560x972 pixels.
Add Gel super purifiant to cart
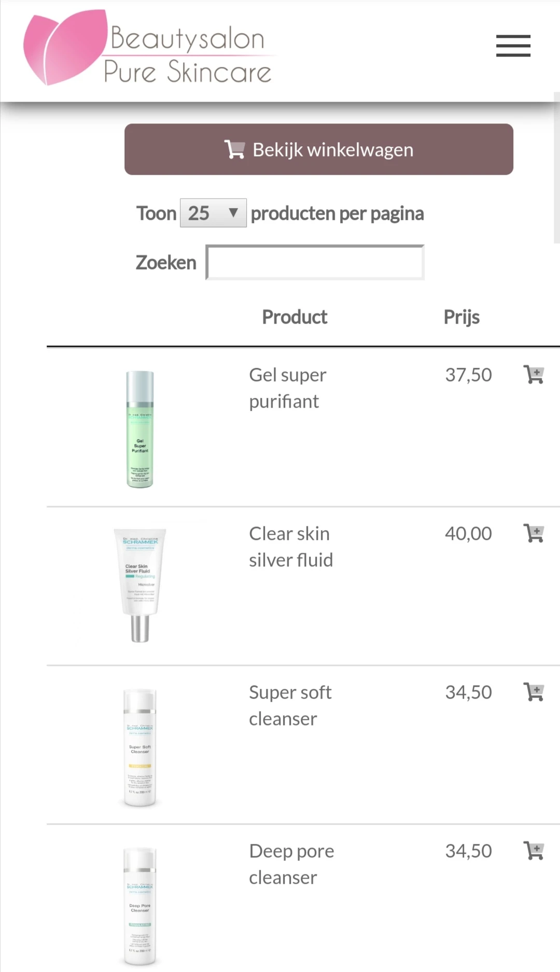(x=534, y=374)
